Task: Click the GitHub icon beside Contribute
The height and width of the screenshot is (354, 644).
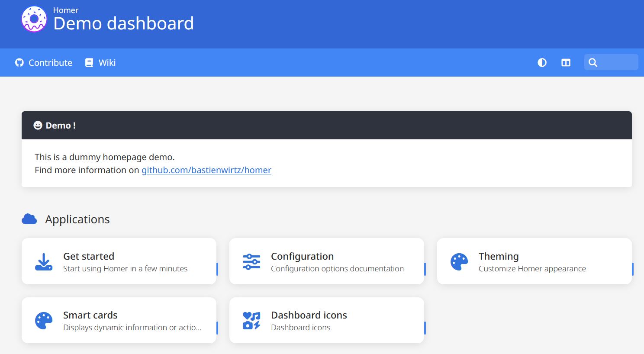Action: pyautogui.click(x=19, y=63)
